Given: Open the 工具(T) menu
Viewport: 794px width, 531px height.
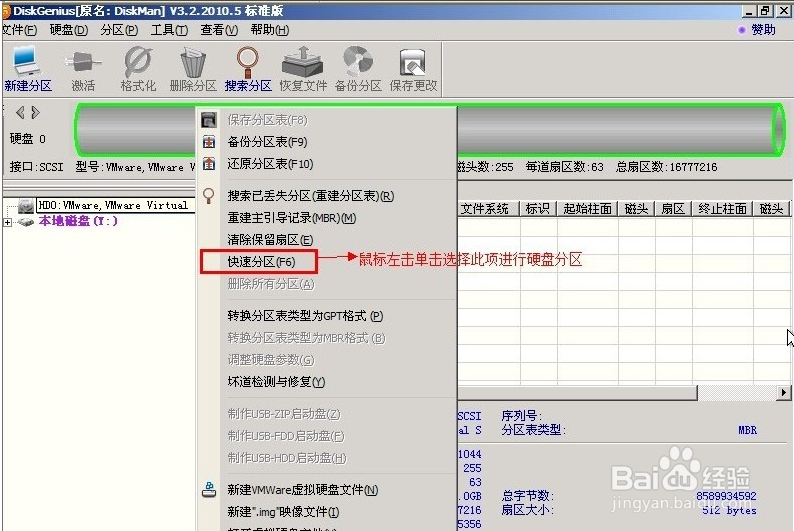Looking at the screenshot, I should (169, 30).
